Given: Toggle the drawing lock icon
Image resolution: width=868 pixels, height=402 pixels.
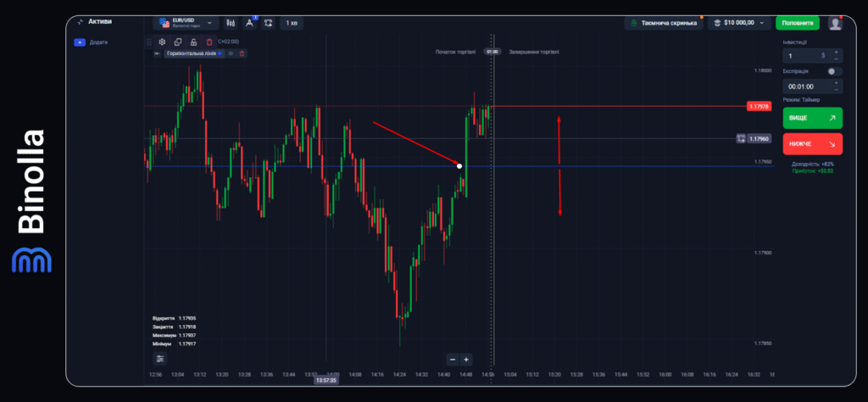Looking at the screenshot, I should tap(194, 42).
